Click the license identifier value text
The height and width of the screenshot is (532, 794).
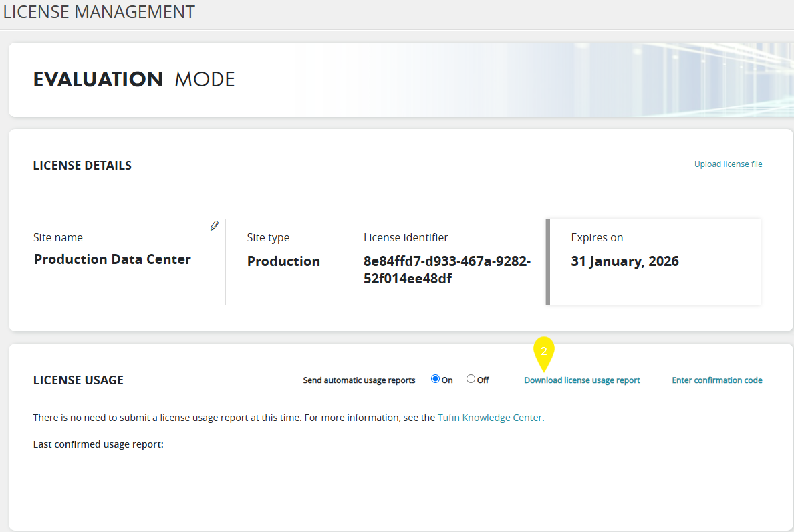pyautogui.click(x=446, y=270)
